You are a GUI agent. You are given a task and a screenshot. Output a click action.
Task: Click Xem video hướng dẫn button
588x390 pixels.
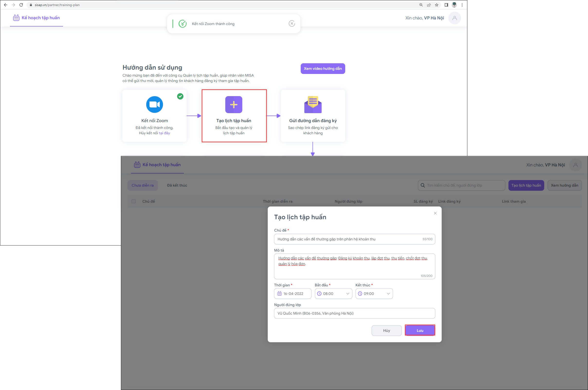point(323,69)
